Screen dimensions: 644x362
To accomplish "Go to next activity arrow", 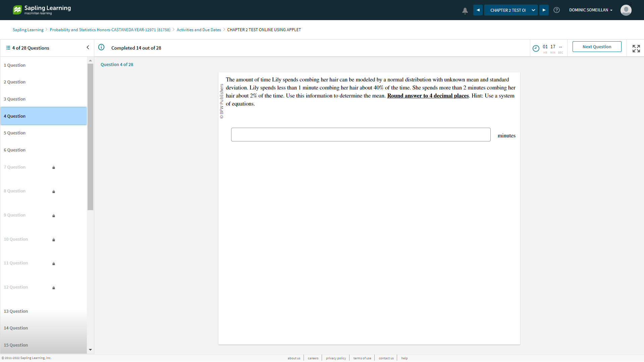I will click(x=544, y=10).
